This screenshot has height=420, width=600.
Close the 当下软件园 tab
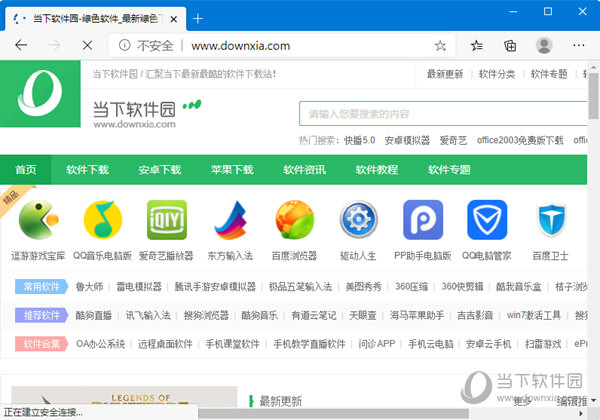click(173, 19)
